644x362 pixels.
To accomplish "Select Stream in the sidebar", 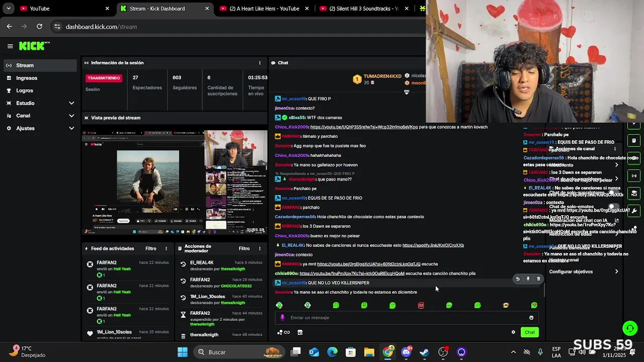I will [40, 65].
